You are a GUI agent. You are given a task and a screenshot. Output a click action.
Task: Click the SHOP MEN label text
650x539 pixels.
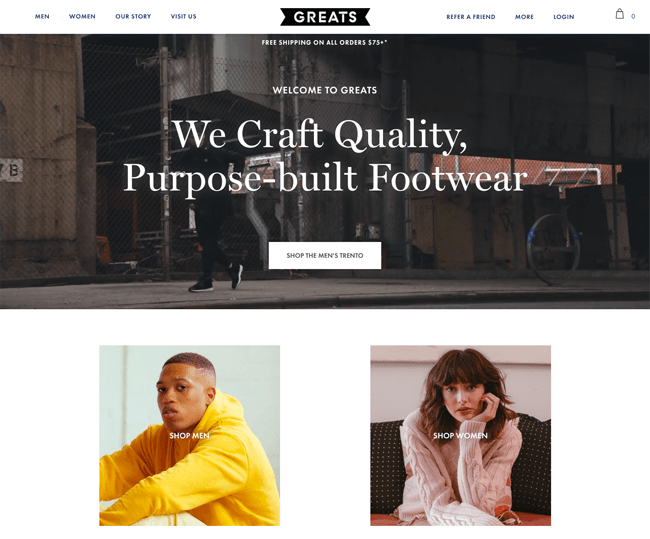189,435
